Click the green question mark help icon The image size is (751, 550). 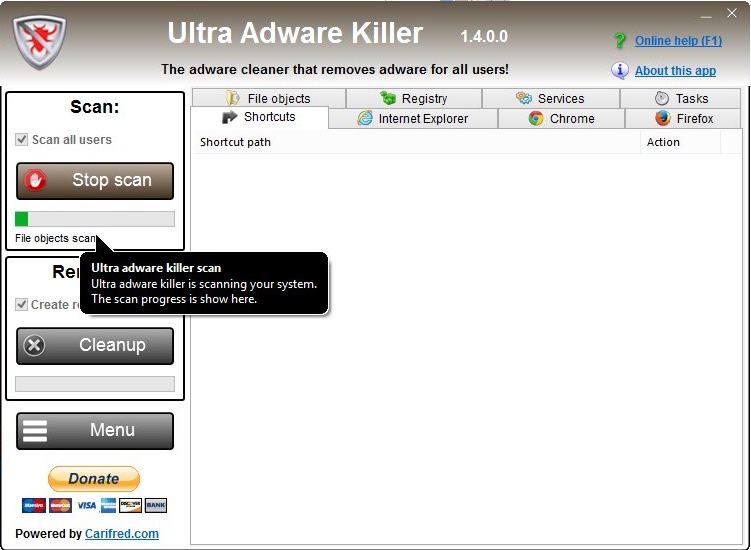620,40
